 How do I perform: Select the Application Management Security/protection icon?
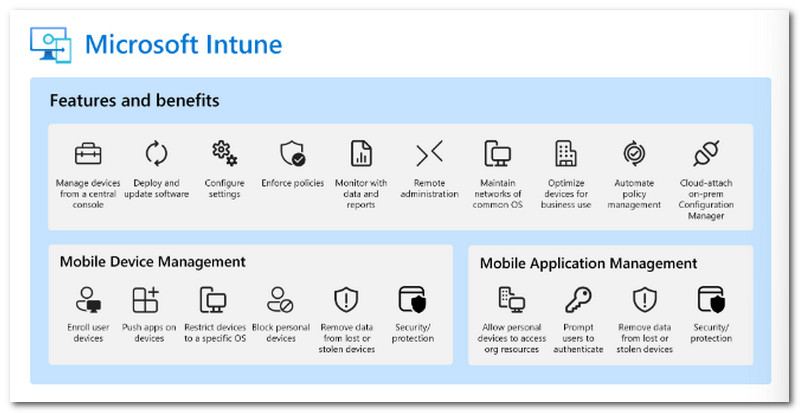[x=711, y=300]
